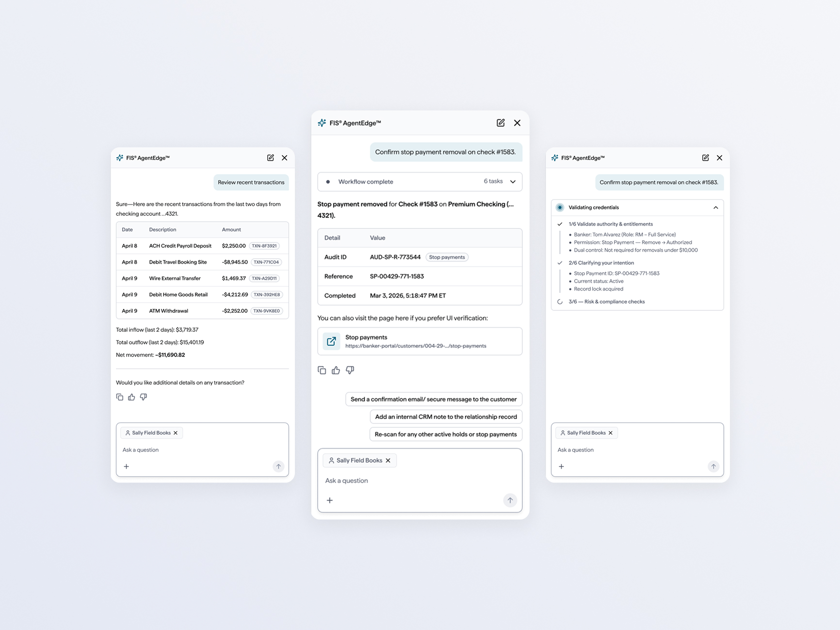This screenshot has height=630, width=840.
Task: Remove Sally Field Books tag in right panel
Action: pyautogui.click(x=611, y=433)
